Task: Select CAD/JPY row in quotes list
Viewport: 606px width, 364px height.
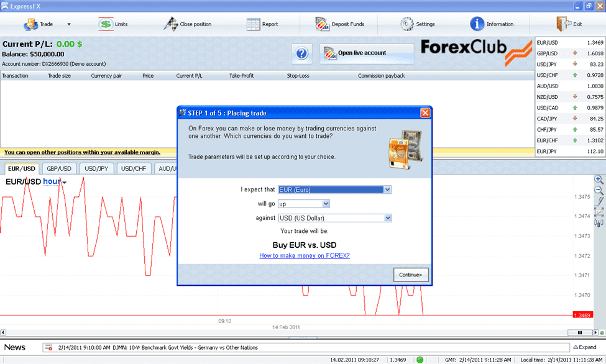Action: [x=570, y=119]
